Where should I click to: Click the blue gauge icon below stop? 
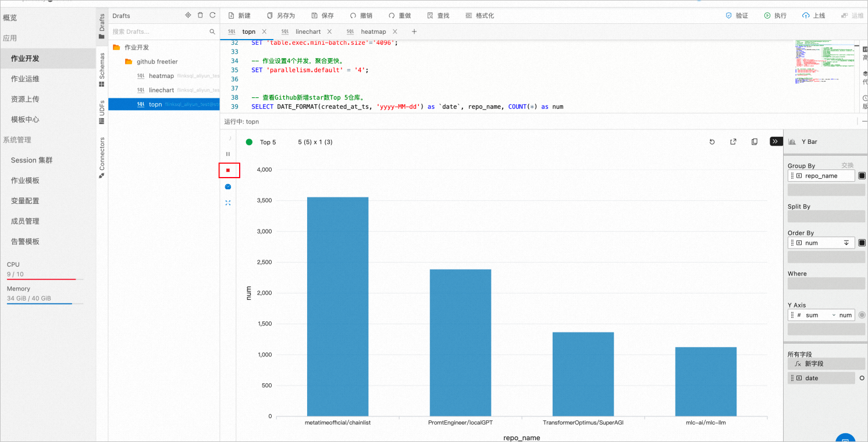click(228, 186)
